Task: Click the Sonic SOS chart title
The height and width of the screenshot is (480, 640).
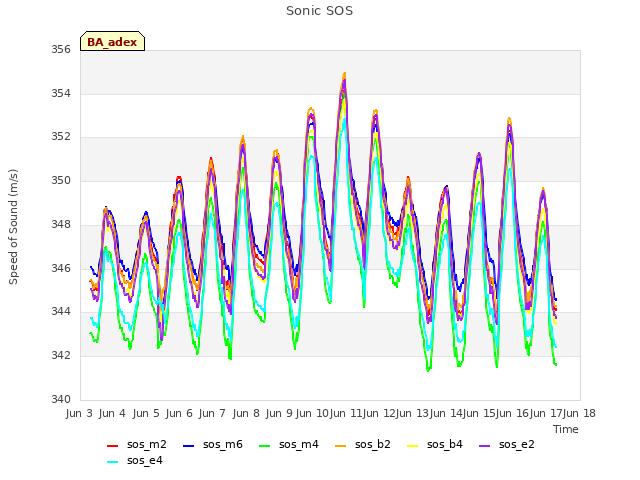Action: pyautogui.click(x=319, y=11)
